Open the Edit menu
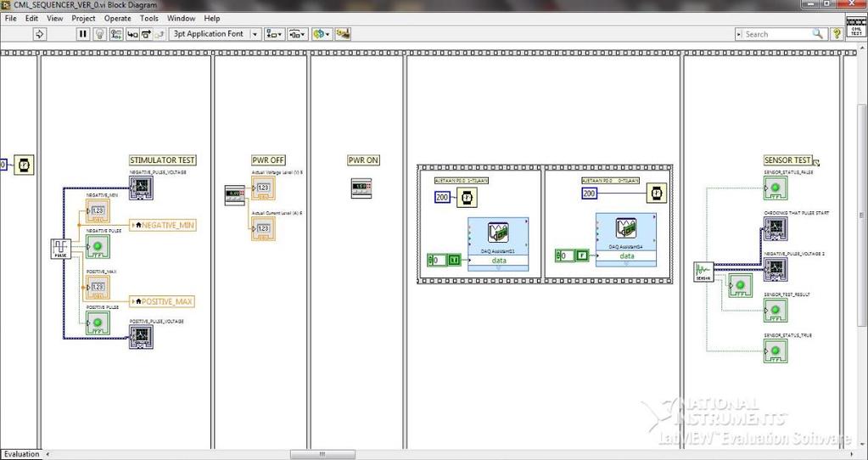 coord(31,19)
